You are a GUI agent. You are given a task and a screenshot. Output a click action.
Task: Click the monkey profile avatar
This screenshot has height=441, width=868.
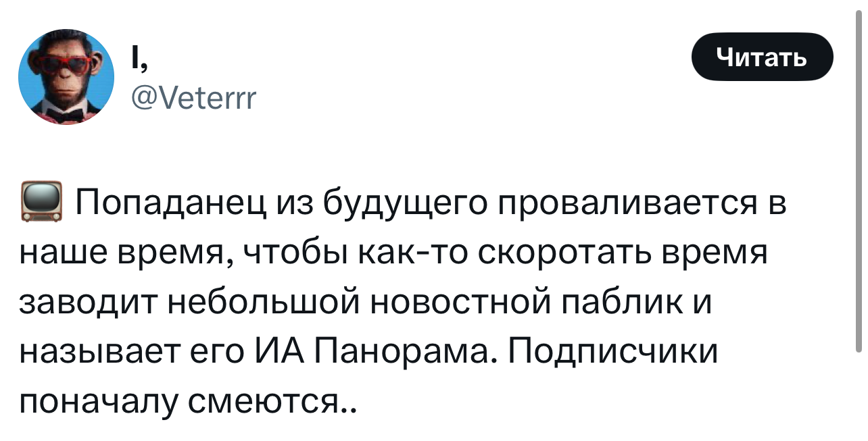[66, 77]
